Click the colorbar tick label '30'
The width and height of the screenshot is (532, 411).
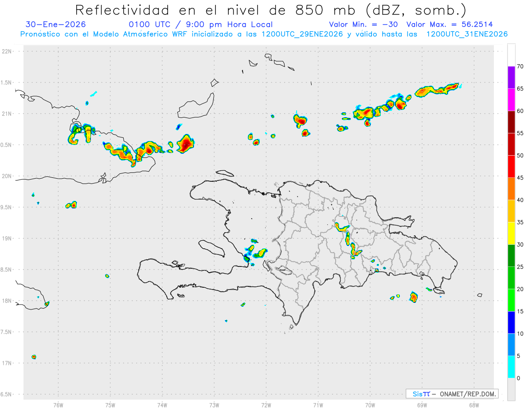click(x=520, y=245)
